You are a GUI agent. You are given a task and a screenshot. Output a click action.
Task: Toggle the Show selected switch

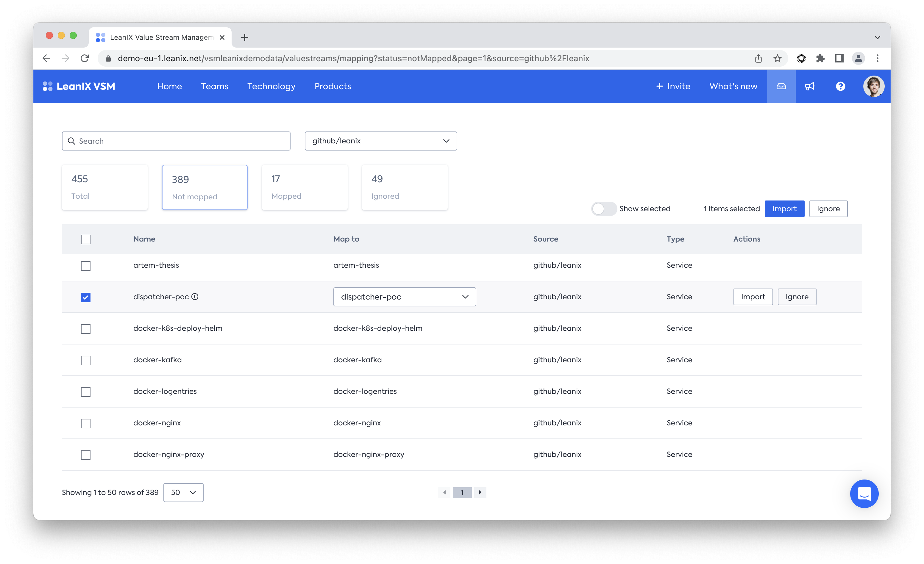pyautogui.click(x=603, y=209)
